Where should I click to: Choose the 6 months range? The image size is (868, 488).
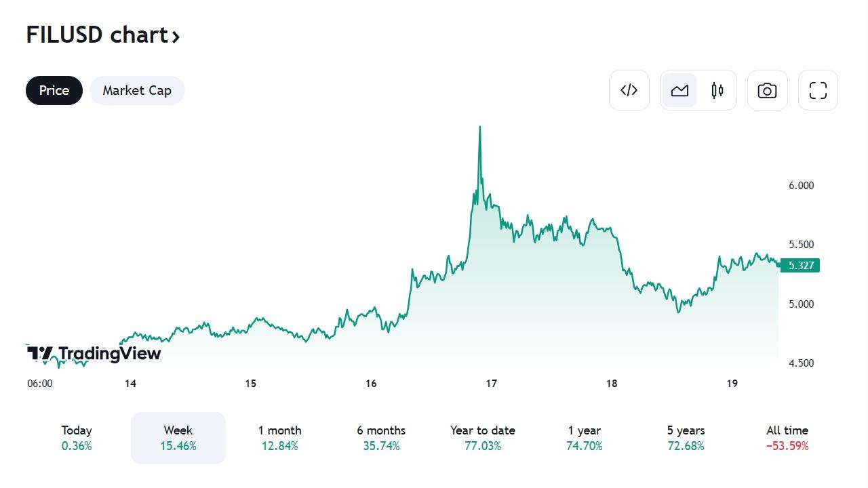(381, 438)
